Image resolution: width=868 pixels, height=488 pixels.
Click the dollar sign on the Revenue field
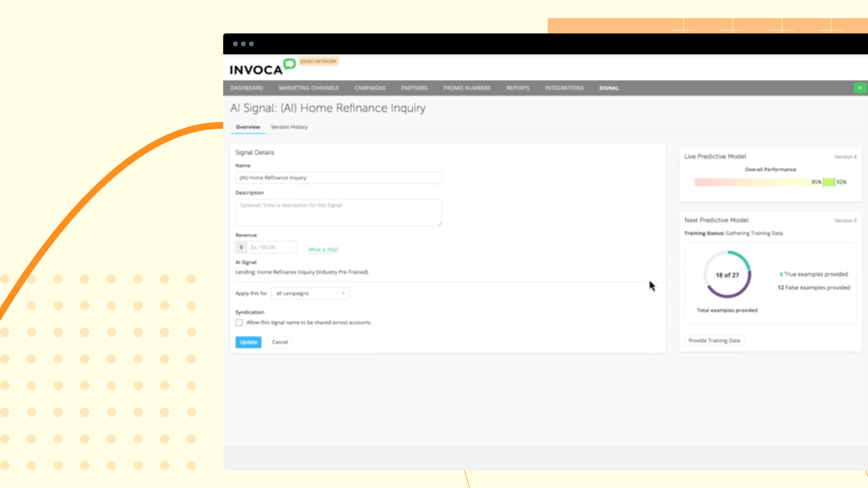click(241, 247)
